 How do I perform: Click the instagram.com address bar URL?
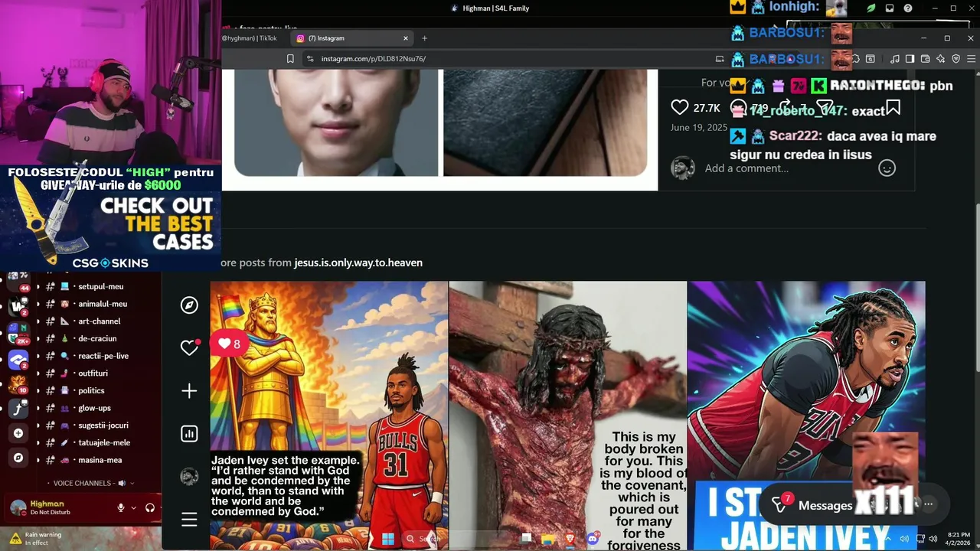point(373,59)
